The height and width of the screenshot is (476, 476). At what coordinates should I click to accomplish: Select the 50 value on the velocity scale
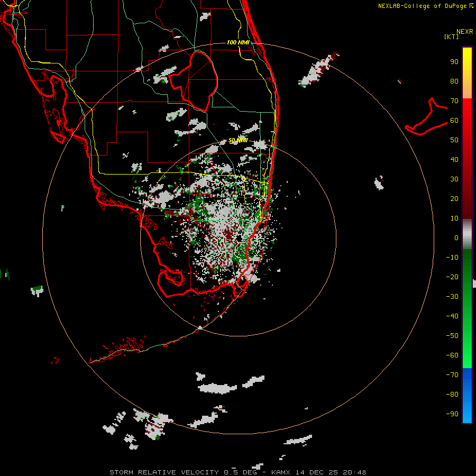point(454,140)
